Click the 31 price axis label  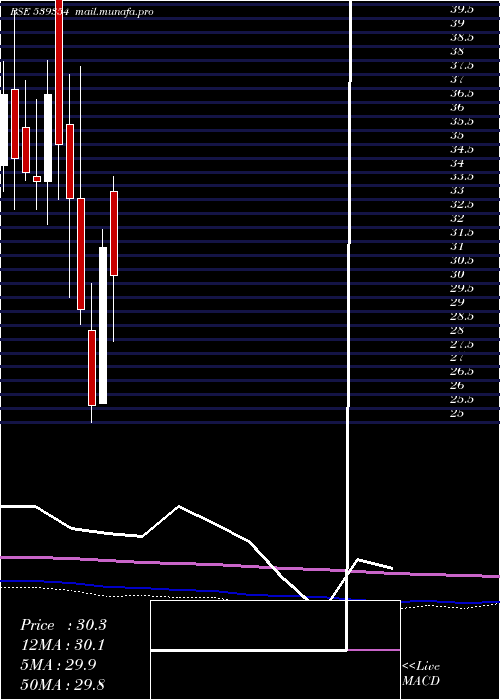pos(457,246)
